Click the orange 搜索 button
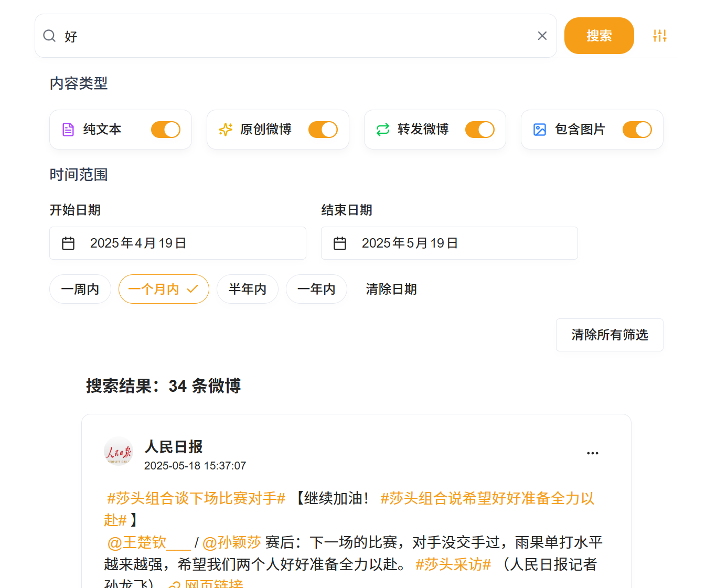The width and height of the screenshot is (706, 588). pos(599,36)
